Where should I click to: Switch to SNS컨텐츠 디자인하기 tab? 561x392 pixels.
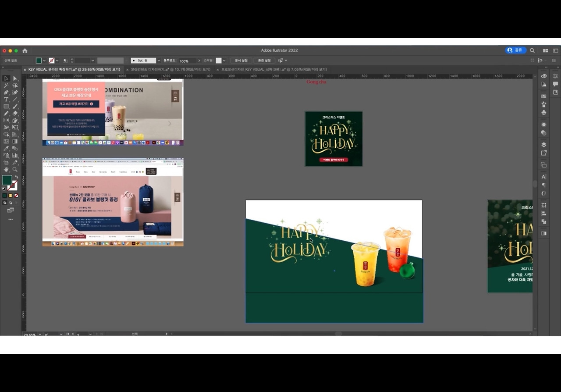(170, 69)
